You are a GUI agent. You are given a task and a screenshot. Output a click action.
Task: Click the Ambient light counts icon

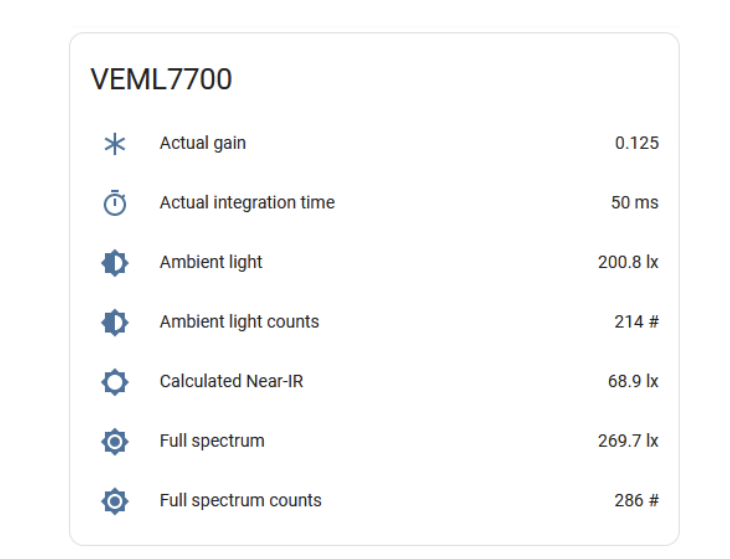[x=115, y=322]
